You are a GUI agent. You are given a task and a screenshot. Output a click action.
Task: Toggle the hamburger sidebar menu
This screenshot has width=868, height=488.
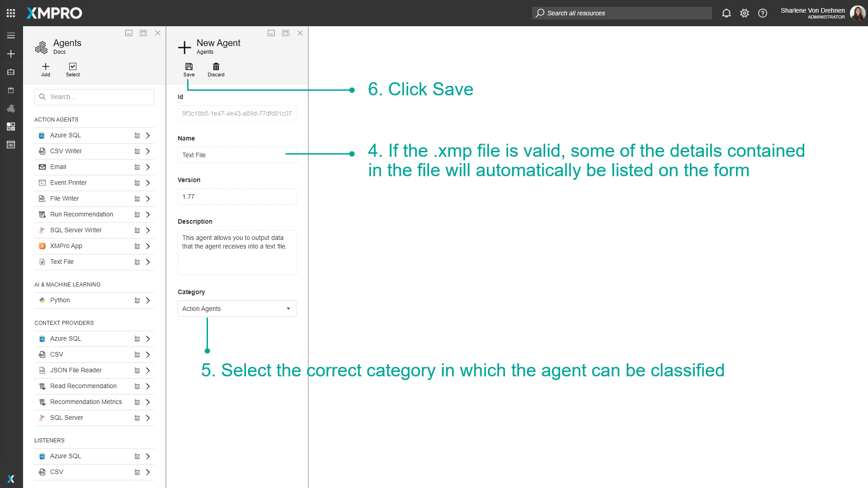11,36
